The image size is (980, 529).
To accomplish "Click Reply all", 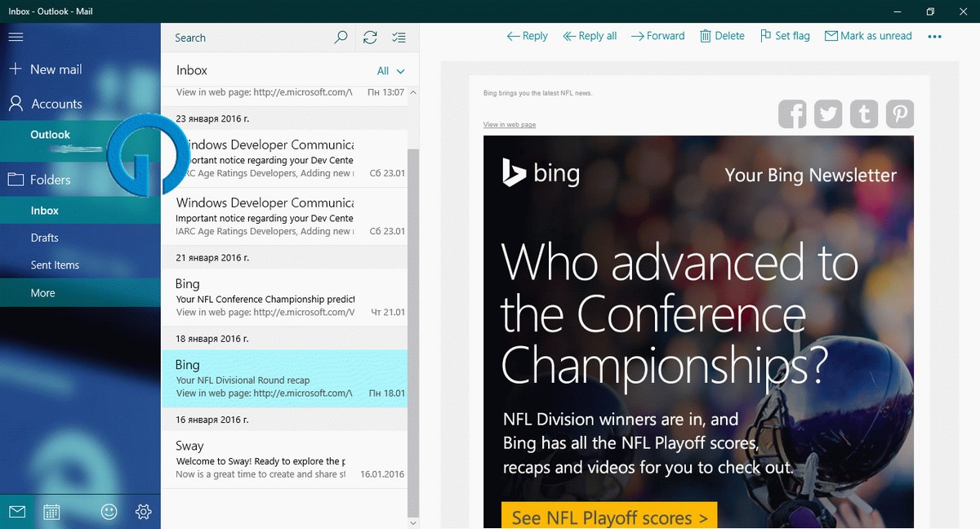I will pos(589,36).
